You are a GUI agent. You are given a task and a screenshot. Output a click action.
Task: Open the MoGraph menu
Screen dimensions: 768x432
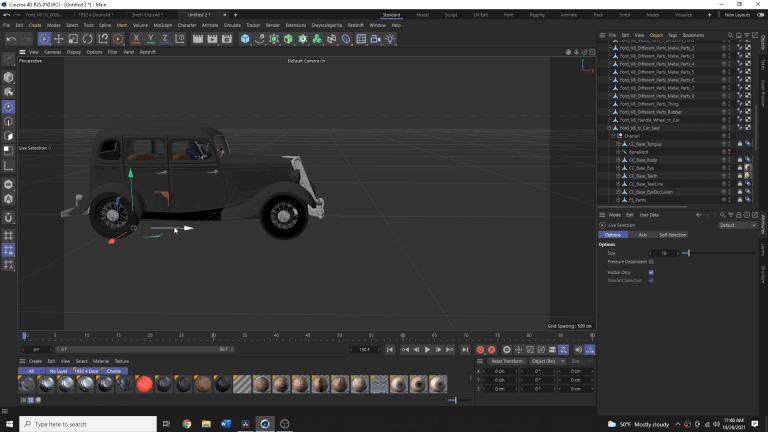point(162,25)
